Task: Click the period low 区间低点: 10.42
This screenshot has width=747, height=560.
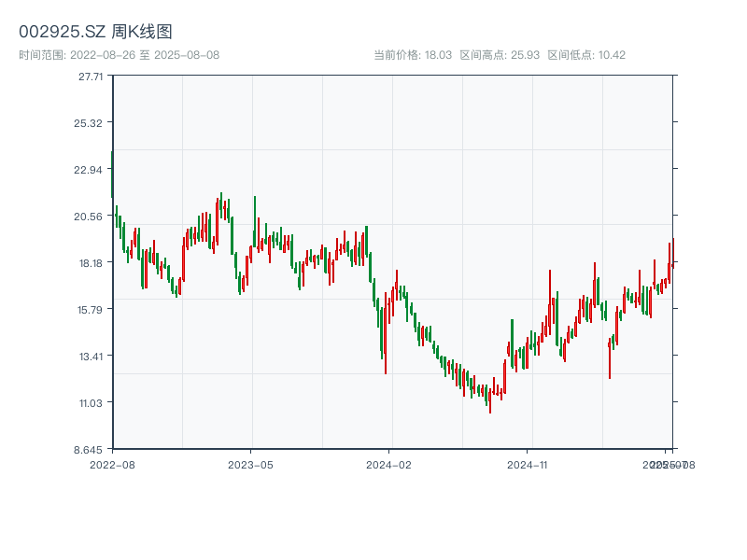Action: (x=586, y=55)
